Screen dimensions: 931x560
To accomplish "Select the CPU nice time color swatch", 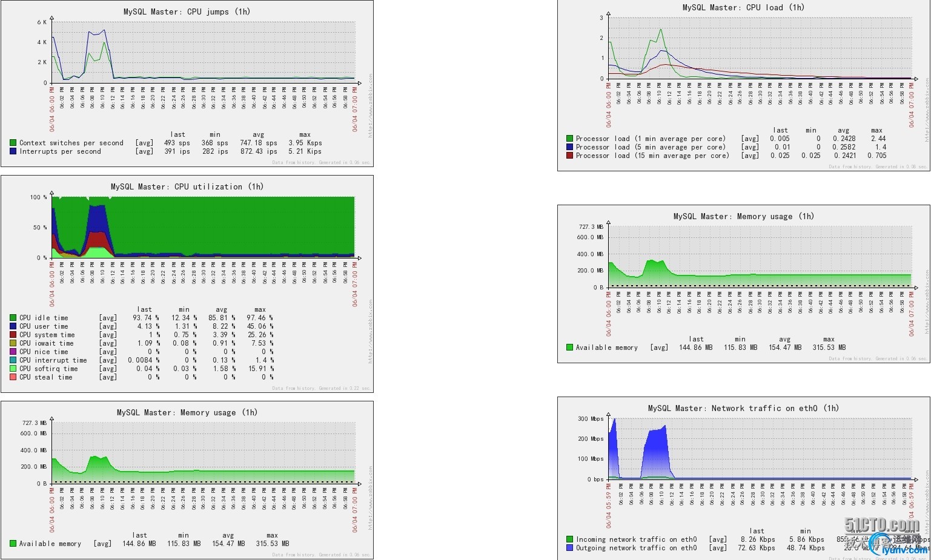I will pos(13,352).
